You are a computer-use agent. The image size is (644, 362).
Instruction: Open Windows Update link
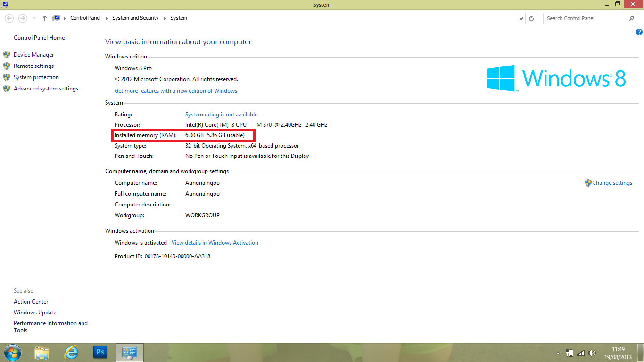click(x=35, y=313)
